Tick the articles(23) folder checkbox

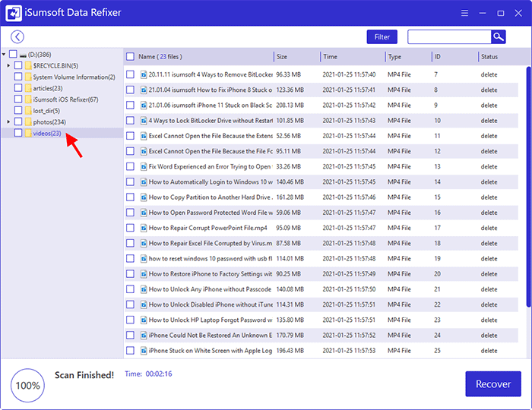pyautogui.click(x=18, y=88)
